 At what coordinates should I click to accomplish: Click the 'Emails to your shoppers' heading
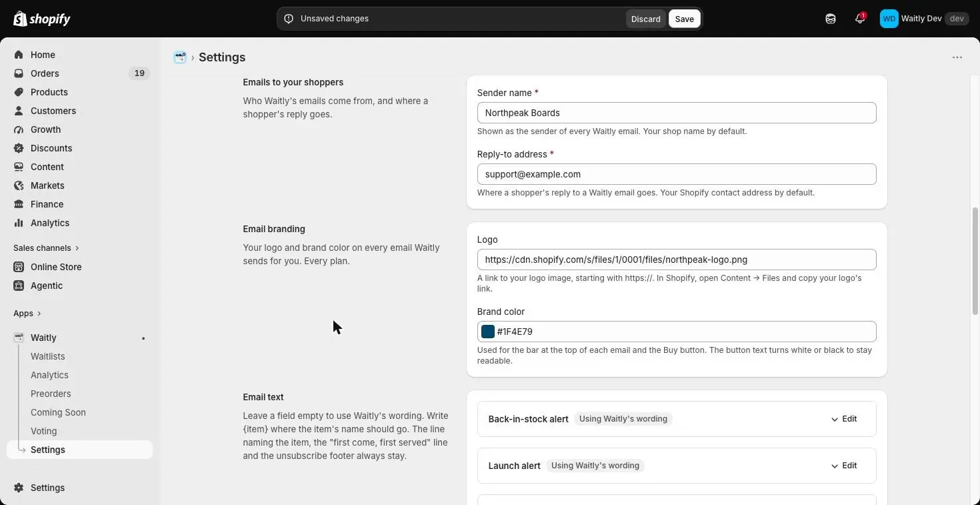tap(293, 82)
